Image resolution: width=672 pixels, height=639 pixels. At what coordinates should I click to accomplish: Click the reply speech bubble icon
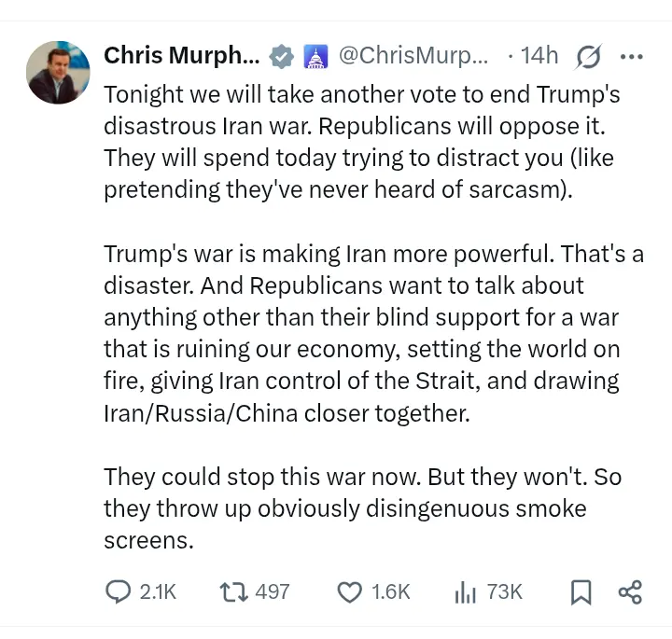118,591
